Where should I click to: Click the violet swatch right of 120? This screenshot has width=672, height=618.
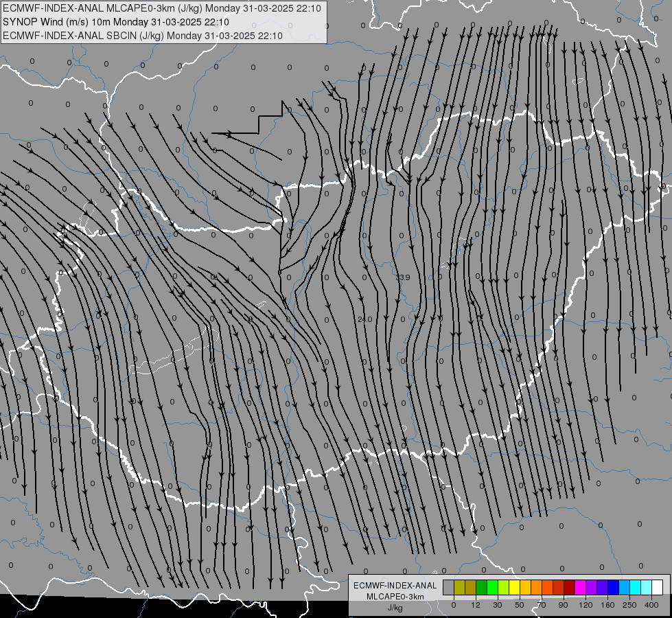coord(592,587)
